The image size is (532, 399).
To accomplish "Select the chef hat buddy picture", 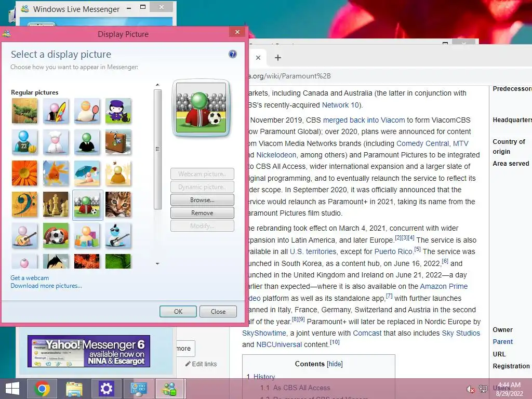I will pyautogui.click(x=56, y=142).
